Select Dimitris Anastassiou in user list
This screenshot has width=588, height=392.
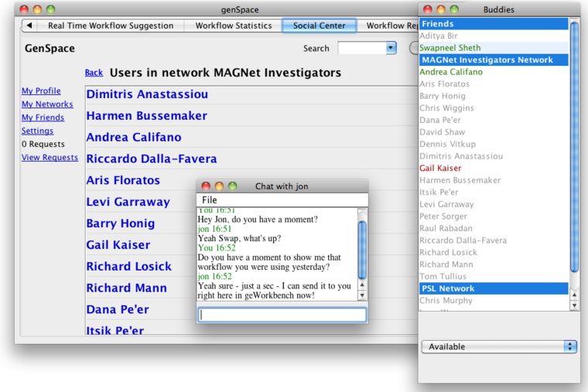coord(147,94)
